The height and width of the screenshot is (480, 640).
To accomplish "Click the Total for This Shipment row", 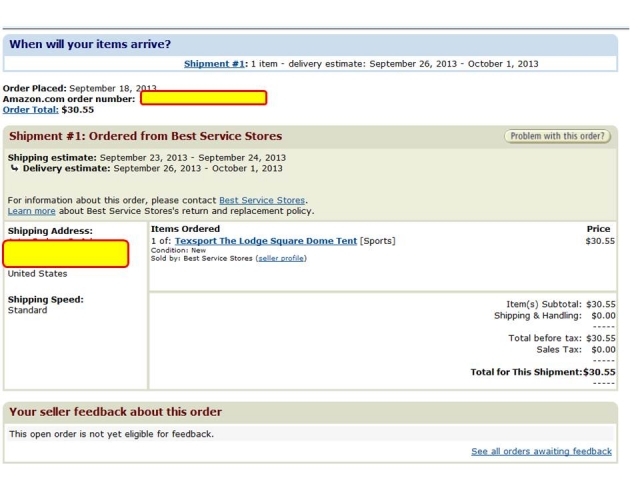I will pyautogui.click(x=543, y=372).
